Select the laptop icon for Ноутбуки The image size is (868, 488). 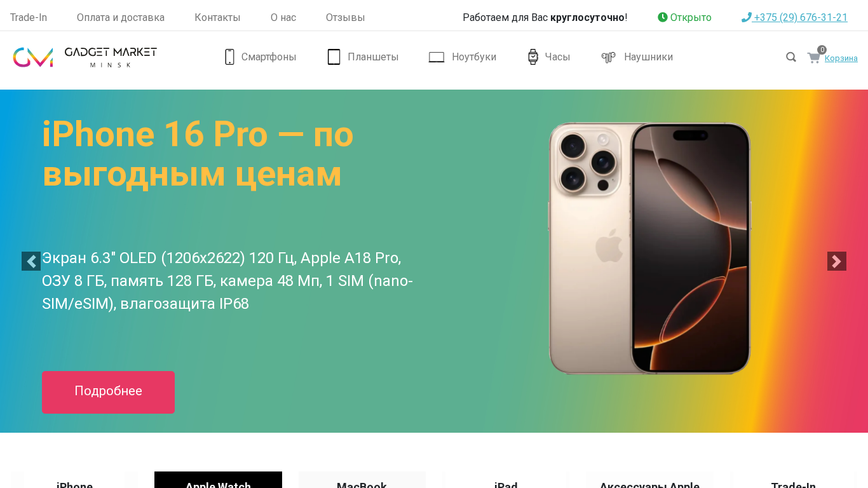coord(437,57)
